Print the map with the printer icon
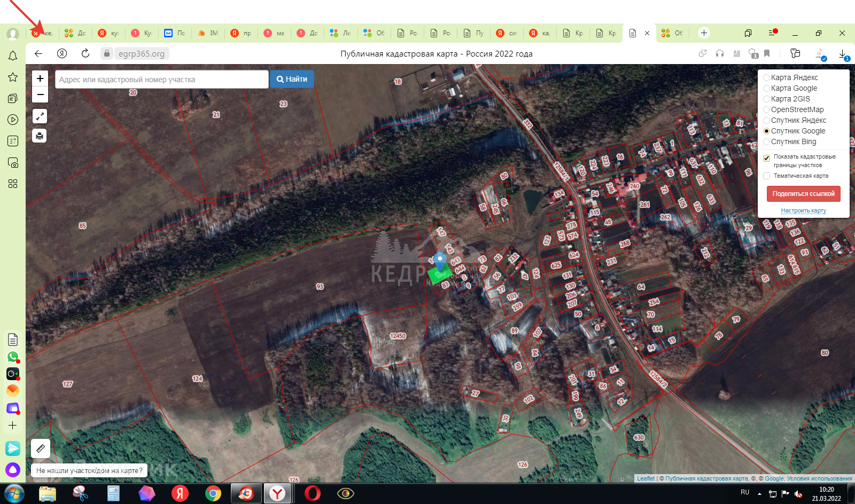Viewport: 855px width, 504px height. pyautogui.click(x=40, y=136)
